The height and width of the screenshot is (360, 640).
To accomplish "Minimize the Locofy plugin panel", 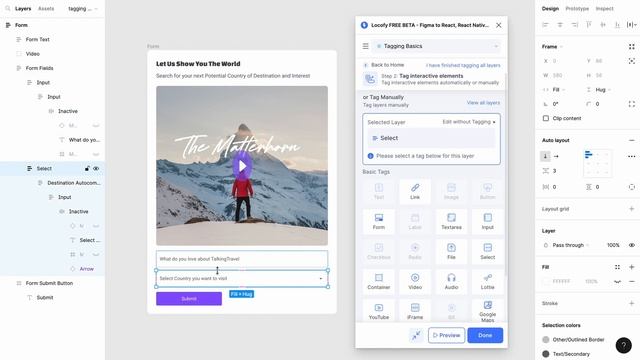I will (416, 335).
